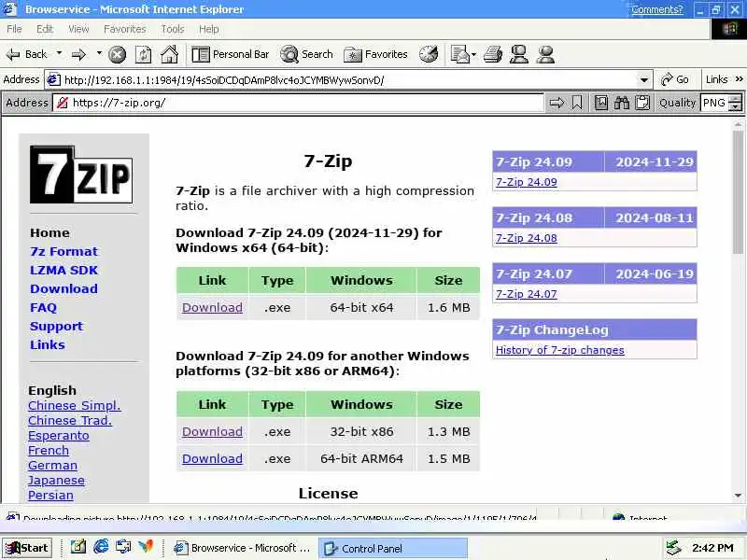
Task: Open the Back history dropdown arrow
Action: click(x=59, y=53)
